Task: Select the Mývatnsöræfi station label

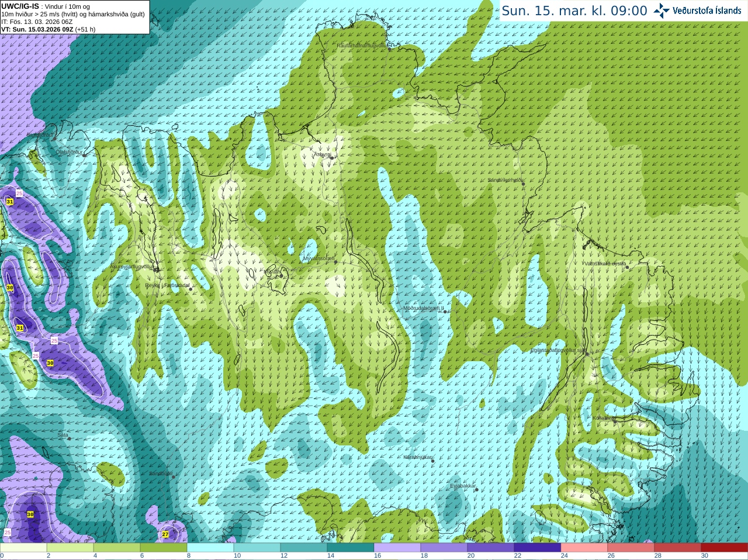Action: tap(318, 258)
